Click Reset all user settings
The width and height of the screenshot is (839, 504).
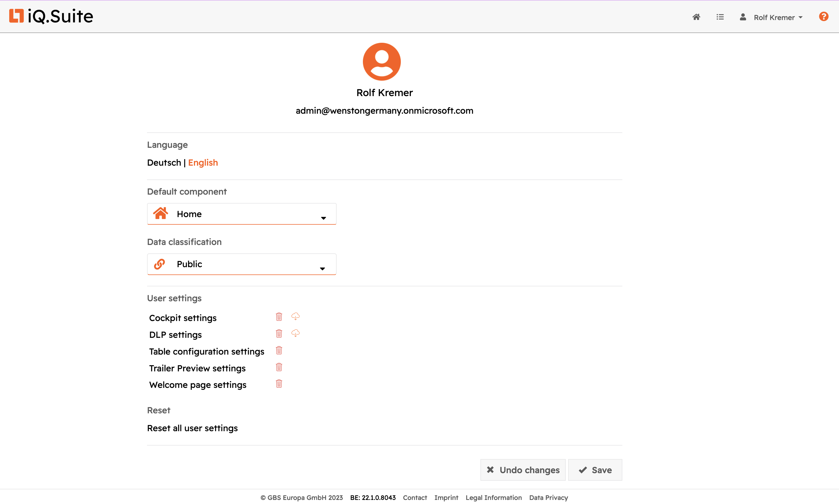point(192,428)
